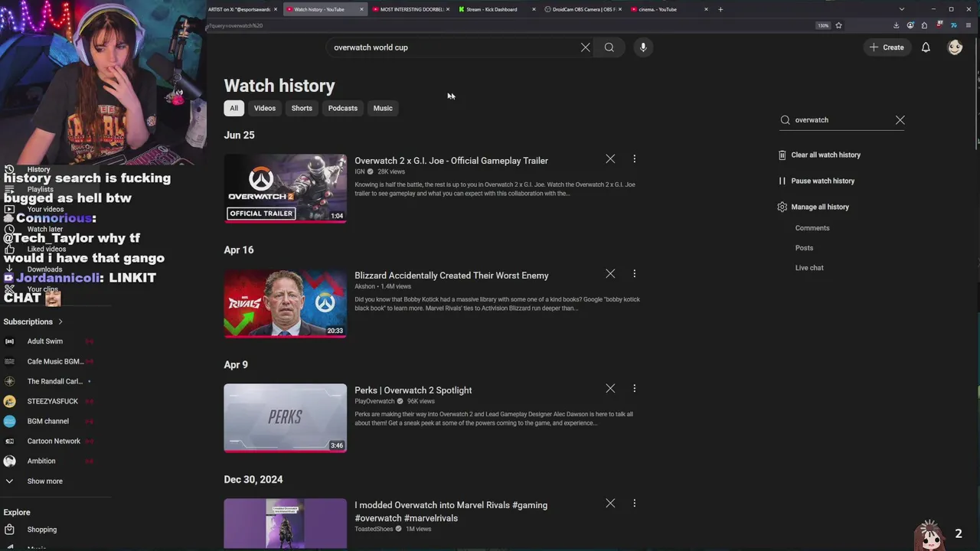The image size is (980, 551).
Task: Open more options for Blizzard Worst Enemy video
Action: click(x=634, y=274)
